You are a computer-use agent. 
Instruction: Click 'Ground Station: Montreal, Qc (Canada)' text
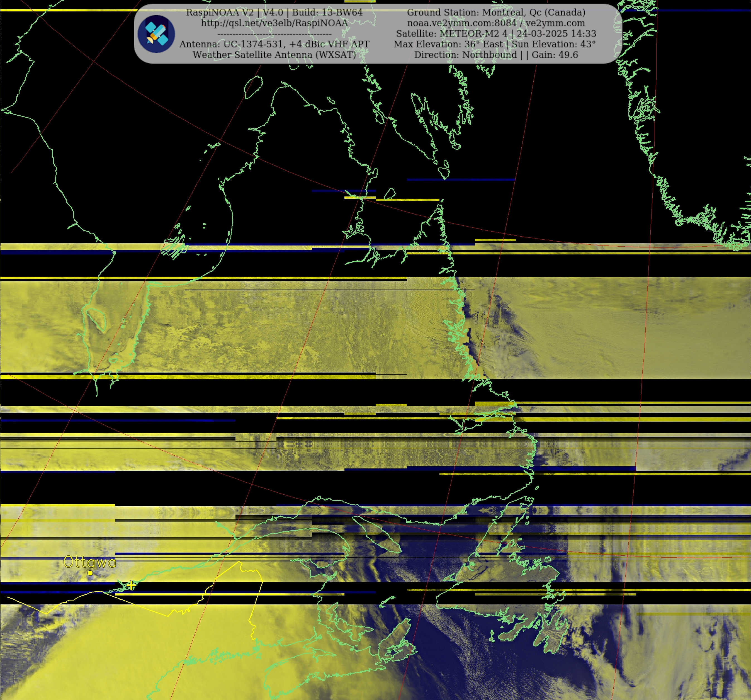[x=496, y=13]
